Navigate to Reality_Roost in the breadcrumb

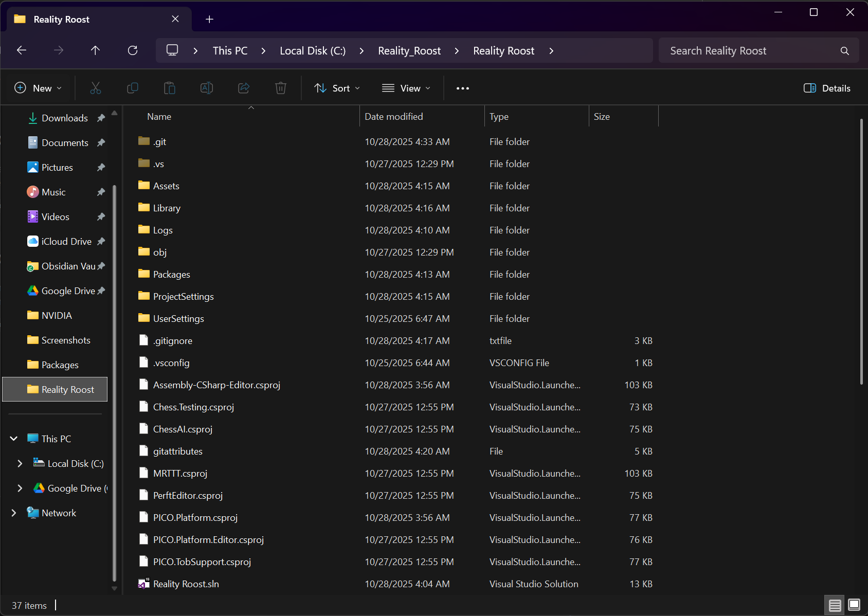[409, 50]
